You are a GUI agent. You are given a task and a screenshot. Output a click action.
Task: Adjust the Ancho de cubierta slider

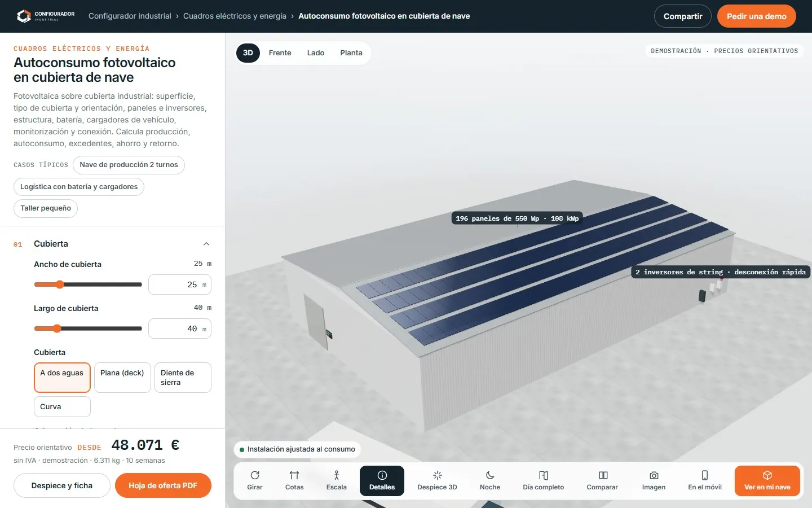(x=88, y=284)
